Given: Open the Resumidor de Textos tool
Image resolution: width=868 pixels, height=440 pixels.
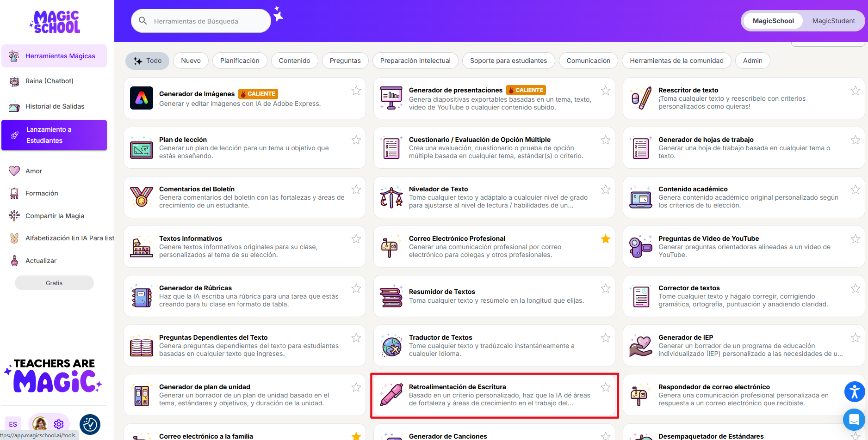Looking at the screenshot, I should coord(442,292).
